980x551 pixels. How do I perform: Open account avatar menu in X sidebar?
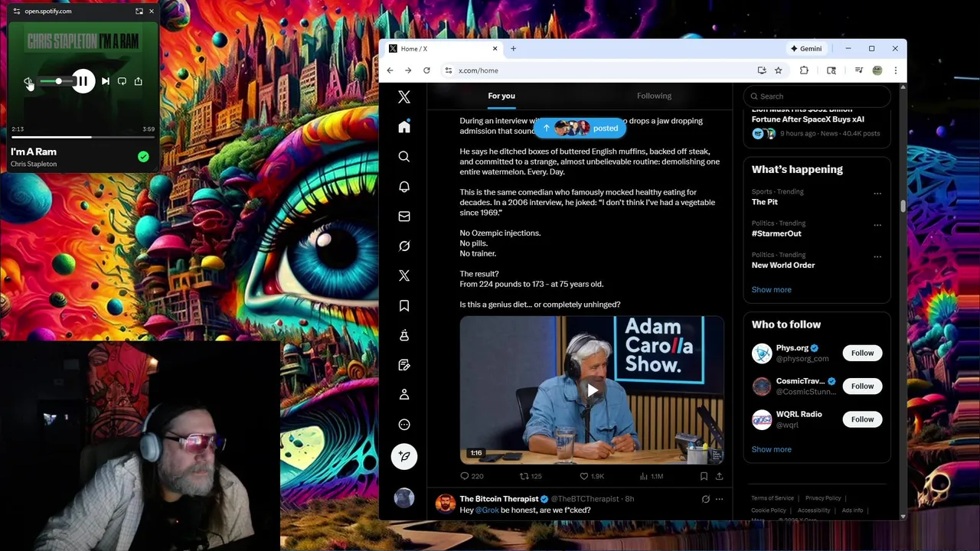point(404,498)
